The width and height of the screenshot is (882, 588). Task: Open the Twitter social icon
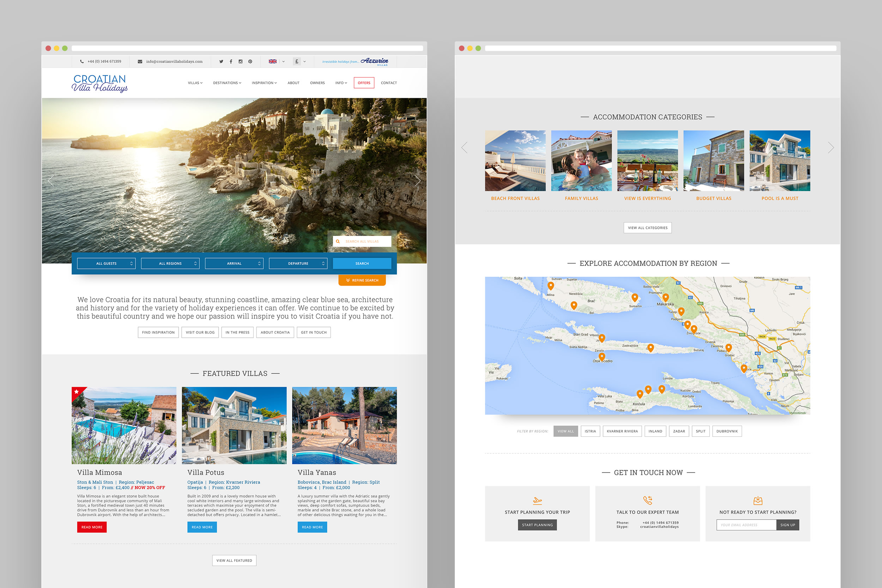(x=221, y=61)
